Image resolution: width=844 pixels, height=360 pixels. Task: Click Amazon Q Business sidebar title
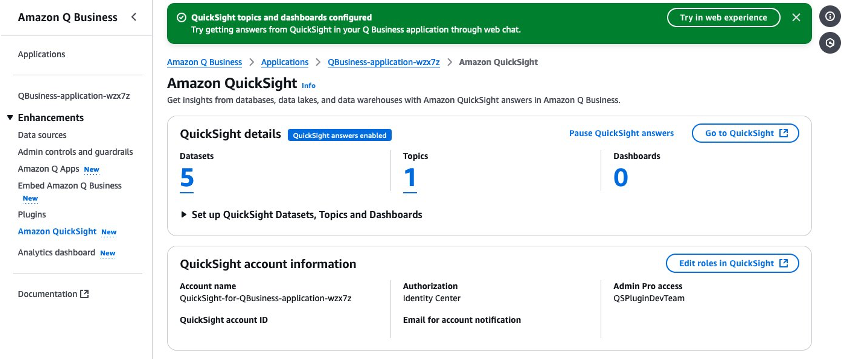tap(67, 17)
